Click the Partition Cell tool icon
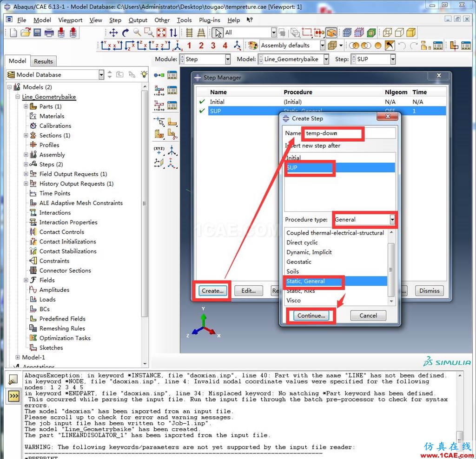476x459 pixels. click(159, 134)
